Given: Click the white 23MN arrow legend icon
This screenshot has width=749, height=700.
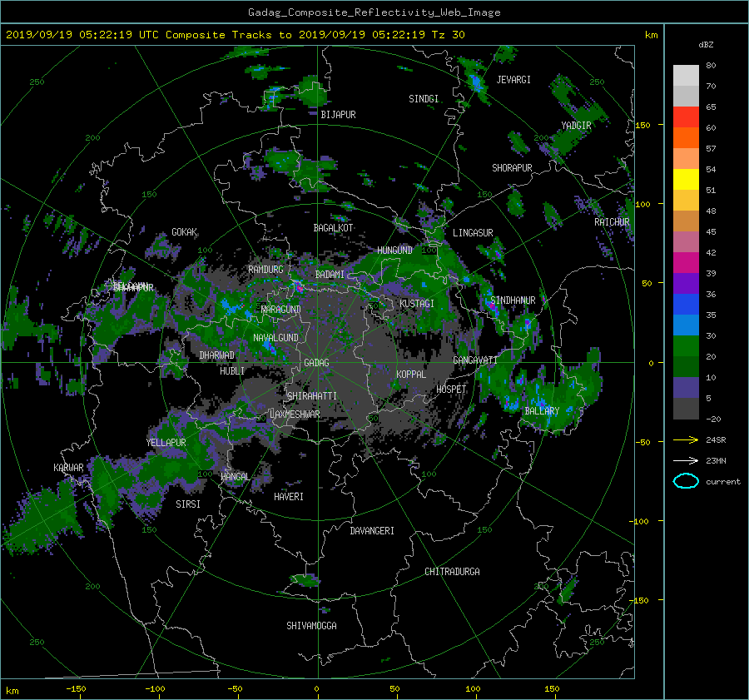Looking at the screenshot, I should pyautogui.click(x=686, y=460).
